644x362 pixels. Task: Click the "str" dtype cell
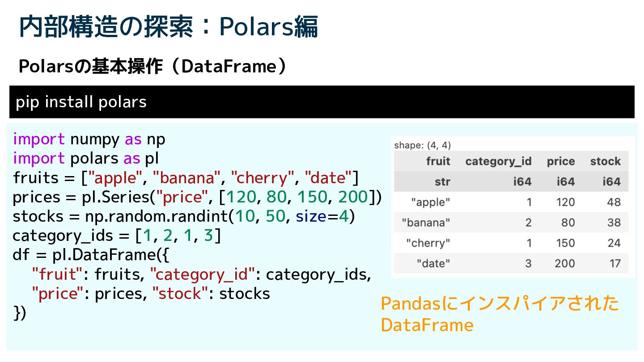click(x=442, y=182)
